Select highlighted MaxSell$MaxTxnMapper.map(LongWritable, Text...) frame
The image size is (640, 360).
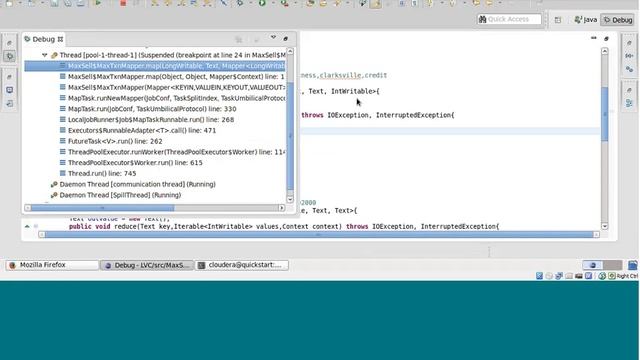point(155,66)
